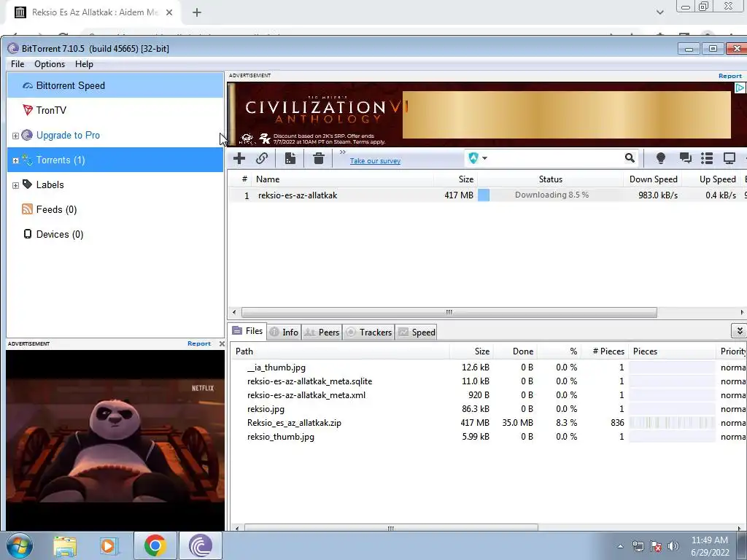Select the reksio_thumb.jpg file
Screen dimensions: 747x560
coord(488,437)
